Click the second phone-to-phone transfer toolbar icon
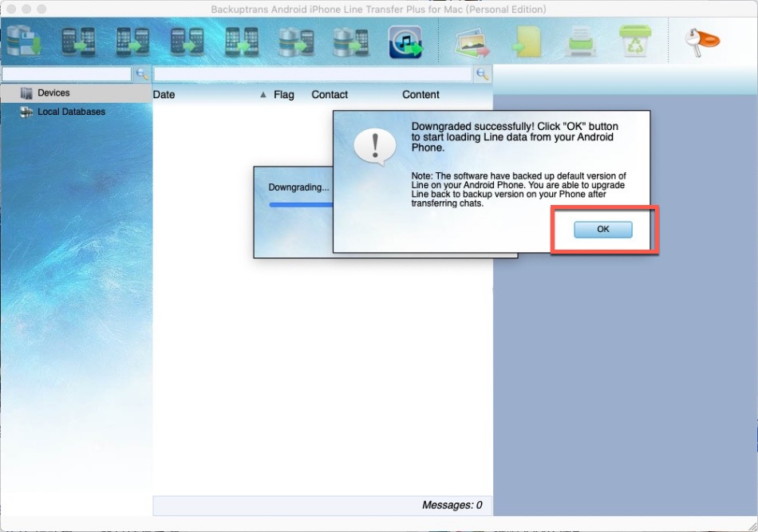Screen dimensions: 758x532 click(x=132, y=41)
